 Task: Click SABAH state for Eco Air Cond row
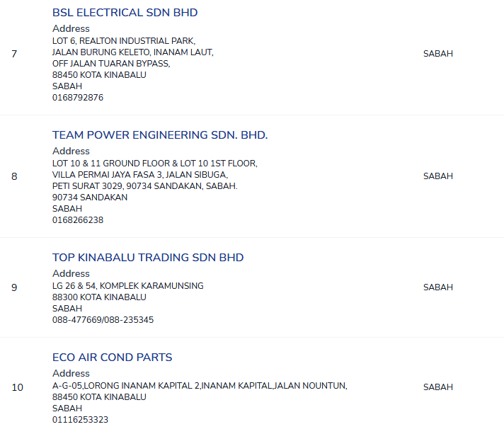[x=437, y=387]
